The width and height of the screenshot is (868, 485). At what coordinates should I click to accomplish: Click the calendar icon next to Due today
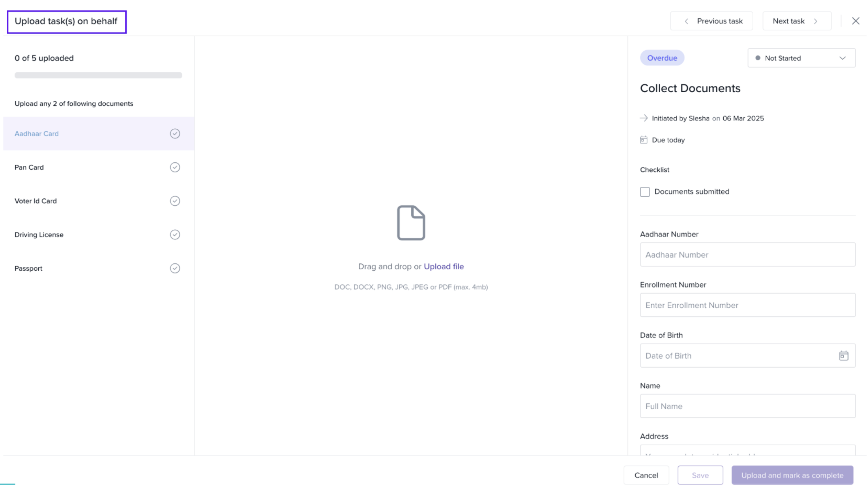tap(643, 140)
